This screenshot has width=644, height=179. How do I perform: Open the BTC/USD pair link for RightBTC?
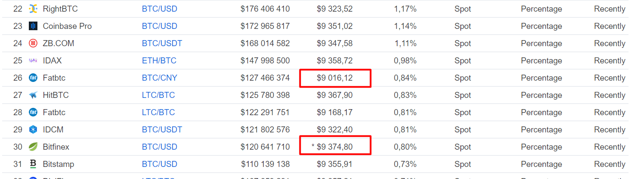pos(160,9)
